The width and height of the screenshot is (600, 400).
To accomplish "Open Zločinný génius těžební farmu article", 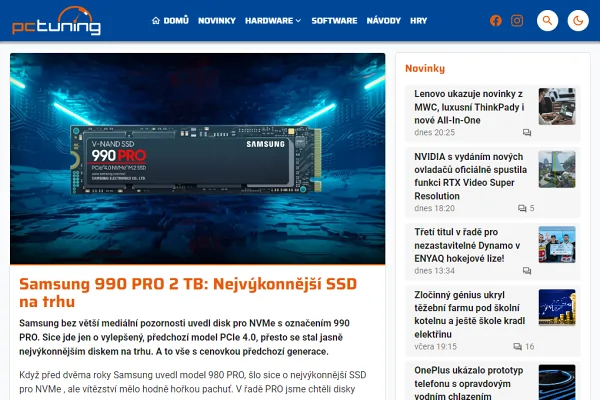I will click(470, 314).
